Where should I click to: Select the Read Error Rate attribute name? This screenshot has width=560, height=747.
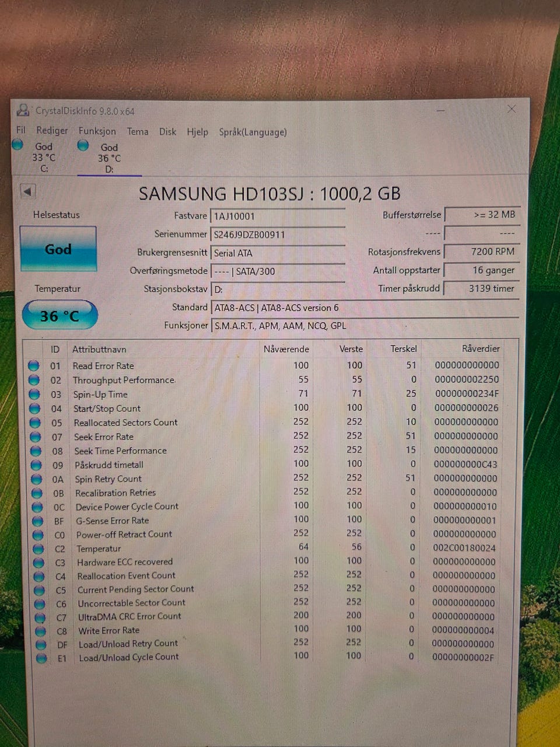coord(103,366)
